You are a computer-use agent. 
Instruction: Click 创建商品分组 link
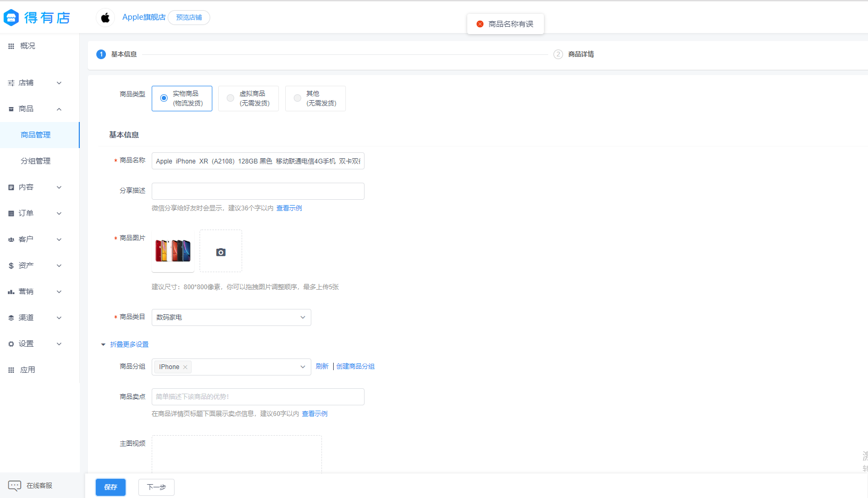356,366
